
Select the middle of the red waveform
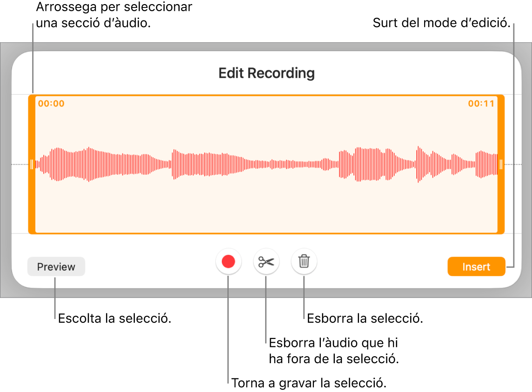[x=266, y=164]
